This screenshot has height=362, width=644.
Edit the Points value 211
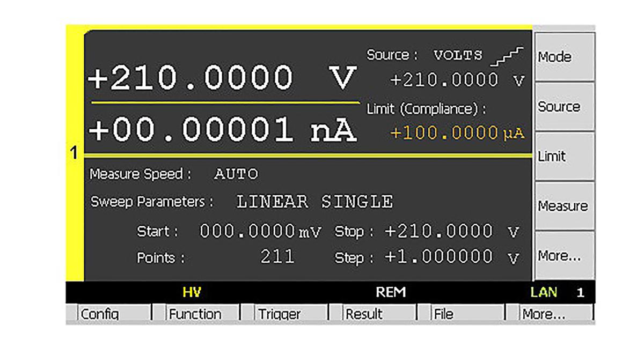pos(277,257)
